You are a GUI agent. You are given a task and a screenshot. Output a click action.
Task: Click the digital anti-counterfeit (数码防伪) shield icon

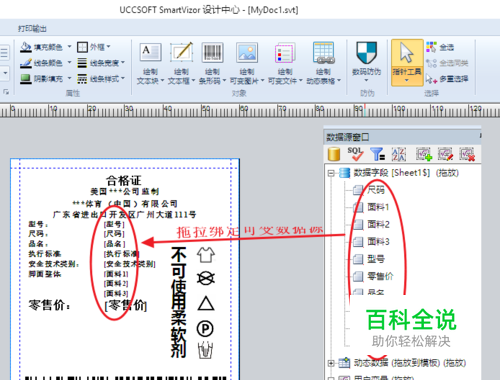[366, 53]
